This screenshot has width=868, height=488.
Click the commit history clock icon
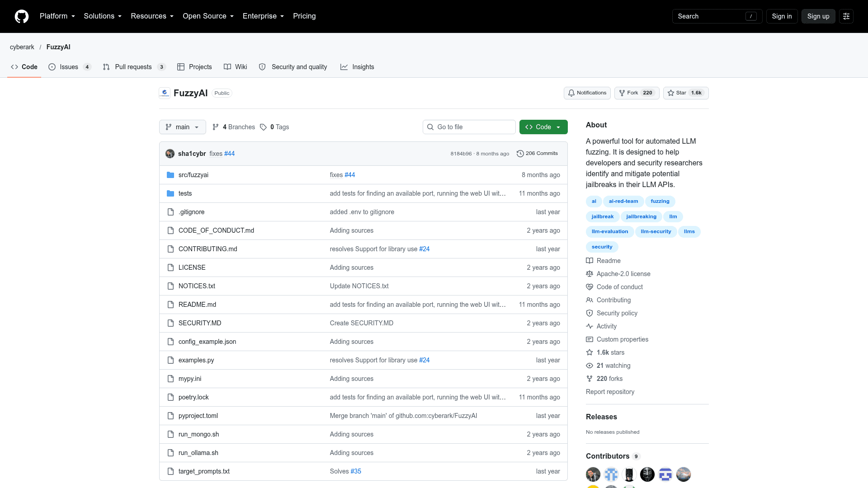tap(520, 154)
